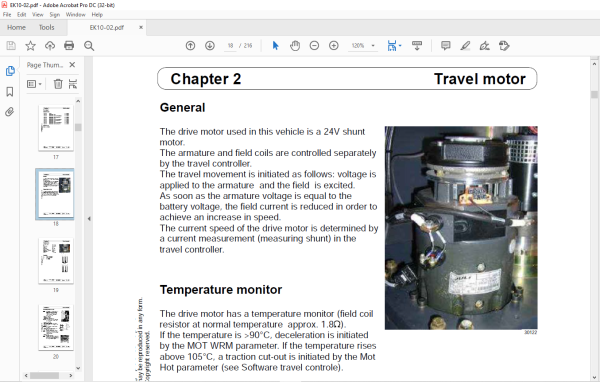Go to next page arrow
Viewport: 600px width, 382px height.
point(210,46)
